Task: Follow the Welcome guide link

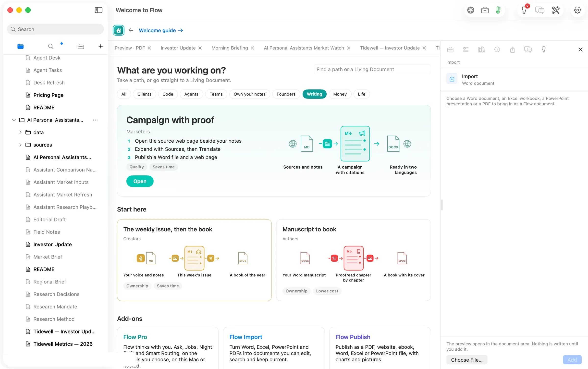Action: pyautogui.click(x=161, y=30)
